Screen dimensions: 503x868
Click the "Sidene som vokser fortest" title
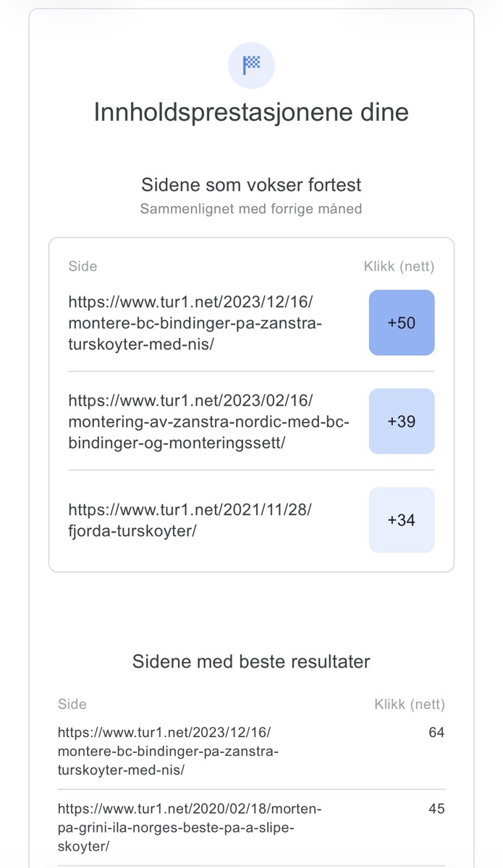click(x=251, y=184)
